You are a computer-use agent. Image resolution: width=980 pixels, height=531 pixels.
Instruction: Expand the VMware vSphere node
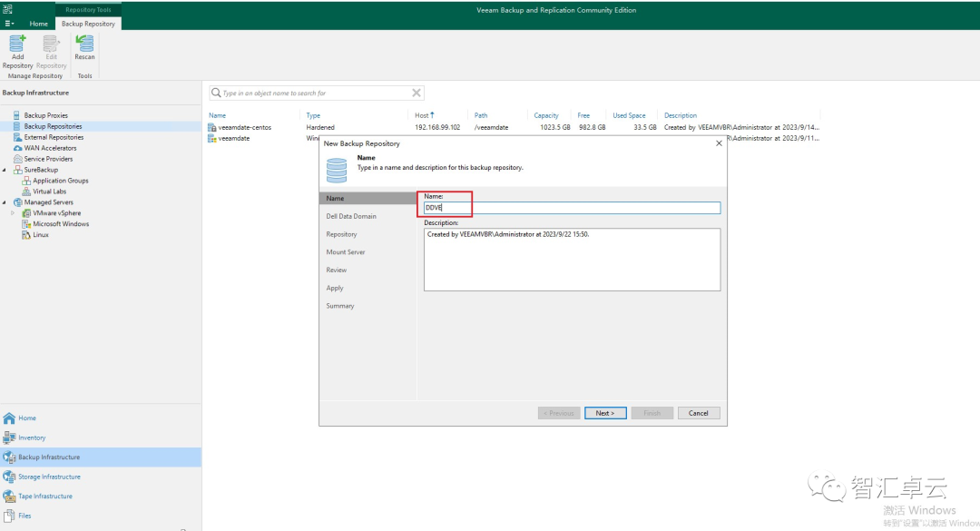tap(13, 212)
